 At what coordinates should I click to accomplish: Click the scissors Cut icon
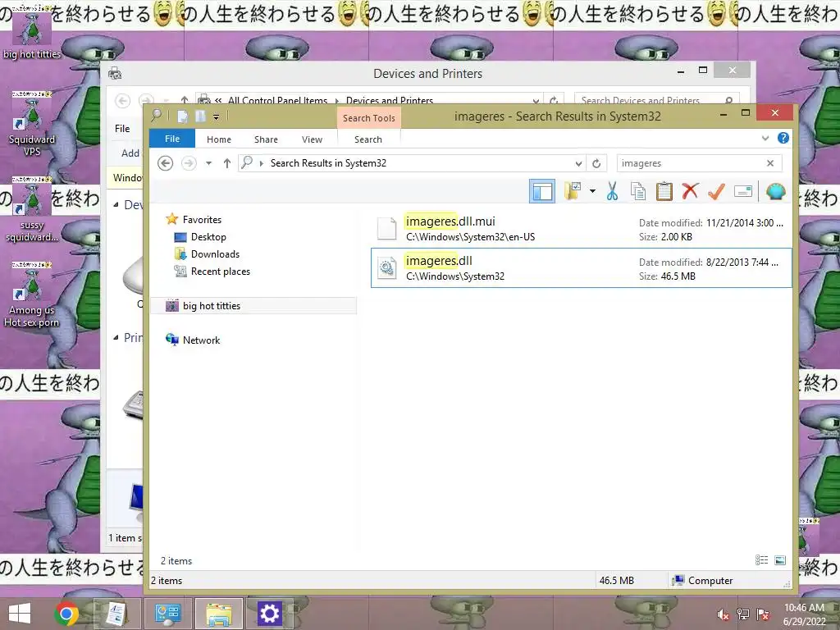[612, 191]
